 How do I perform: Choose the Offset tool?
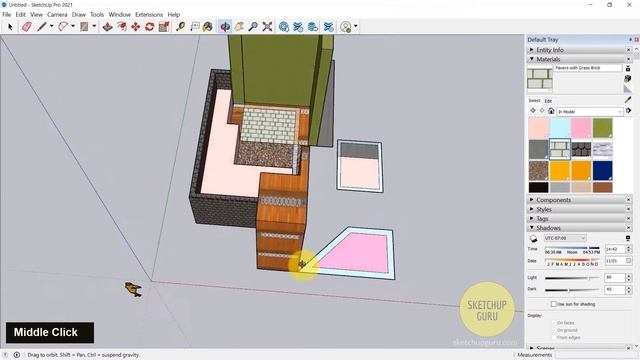coord(122,27)
